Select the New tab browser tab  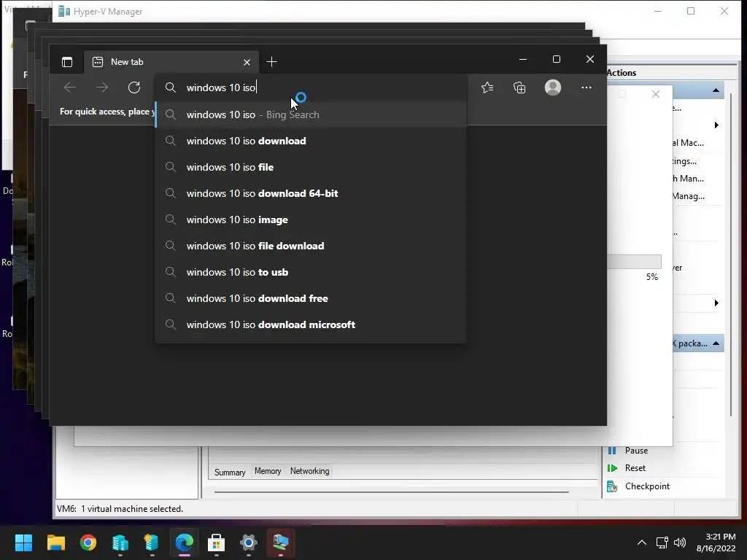(x=172, y=62)
